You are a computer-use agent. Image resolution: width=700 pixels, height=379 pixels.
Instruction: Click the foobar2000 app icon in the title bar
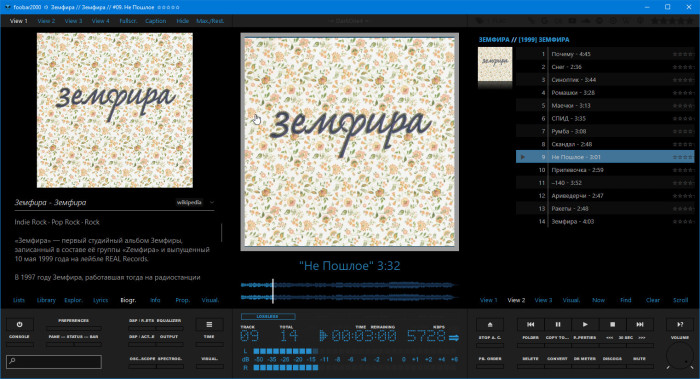8,7
